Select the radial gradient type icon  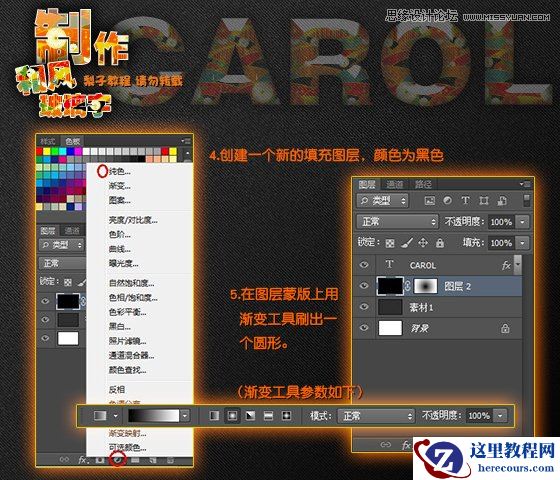tap(232, 416)
